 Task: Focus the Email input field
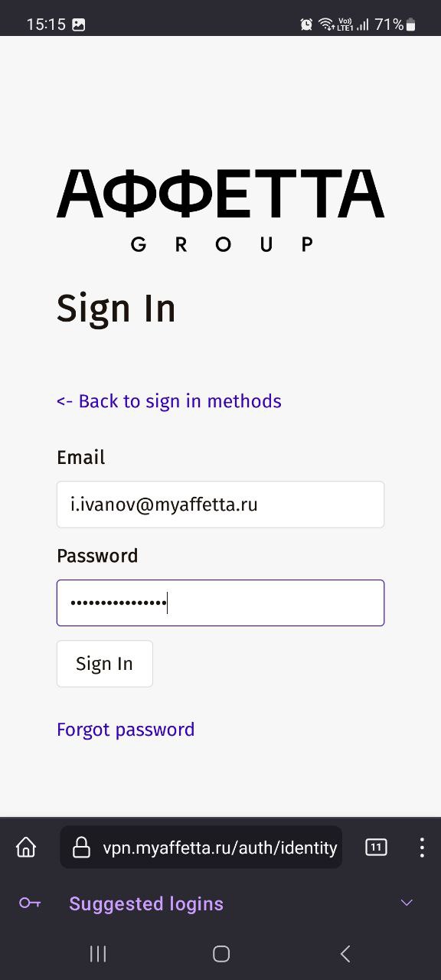220,505
